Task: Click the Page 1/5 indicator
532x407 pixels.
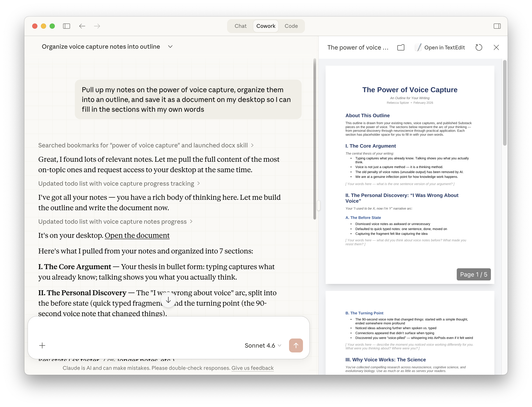Action: click(473, 274)
